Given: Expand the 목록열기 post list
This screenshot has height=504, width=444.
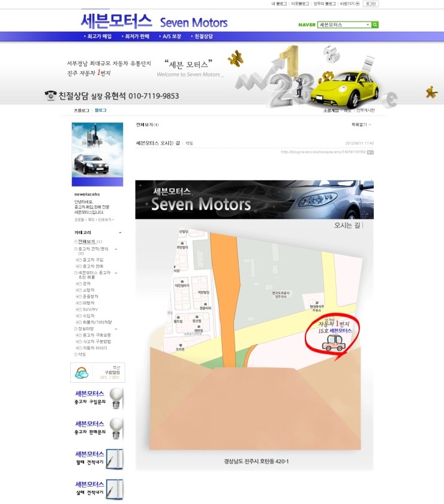Looking at the screenshot, I should [361, 125].
